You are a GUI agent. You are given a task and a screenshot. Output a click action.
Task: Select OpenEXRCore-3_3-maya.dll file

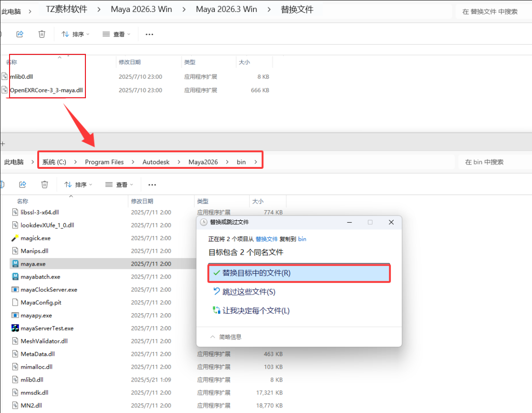pyautogui.click(x=46, y=90)
